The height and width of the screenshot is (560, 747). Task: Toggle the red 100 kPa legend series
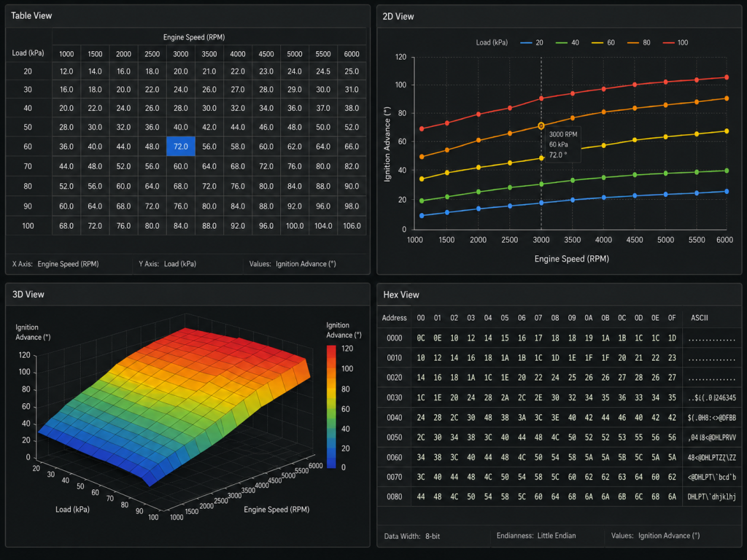click(x=676, y=42)
